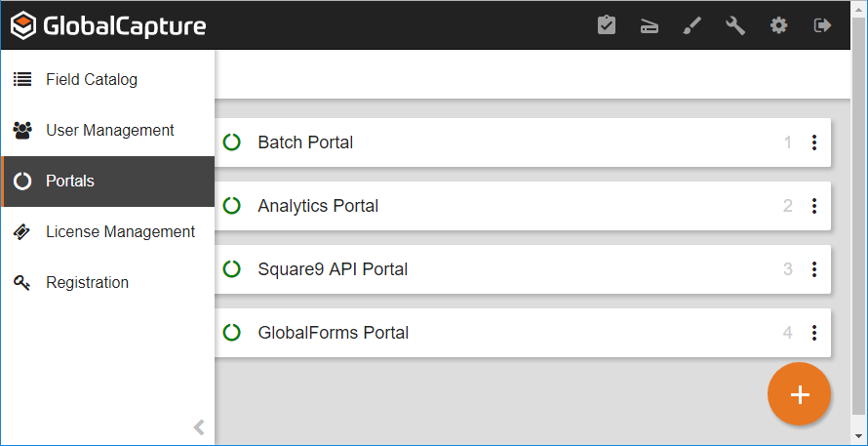Click the GlobalForms Portal status circle
The height and width of the screenshot is (446, 868).
tap(232, 333)
